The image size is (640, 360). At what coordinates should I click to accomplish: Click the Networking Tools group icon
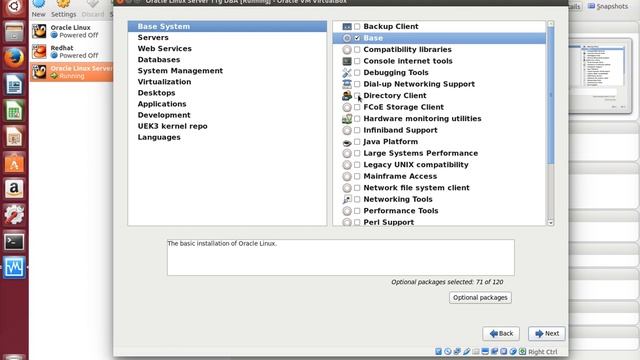pyautogui.click(x=347, y=199)
